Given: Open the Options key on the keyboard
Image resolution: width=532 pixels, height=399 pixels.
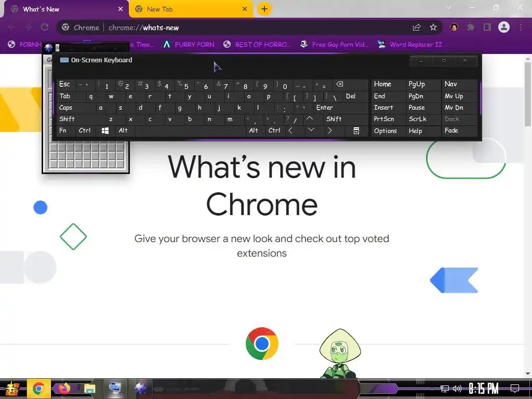Looking at the screenshot, I should (x=388, y=130).
